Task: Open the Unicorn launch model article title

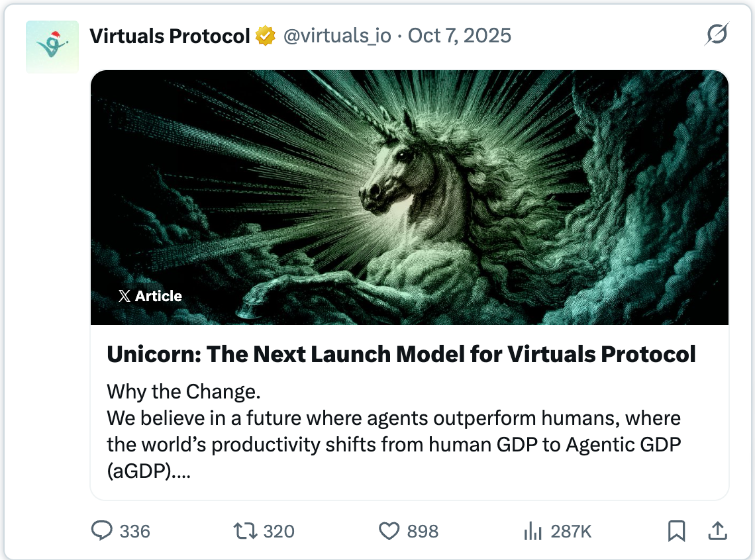Action: pyautogui.click(x=401, y=354)
